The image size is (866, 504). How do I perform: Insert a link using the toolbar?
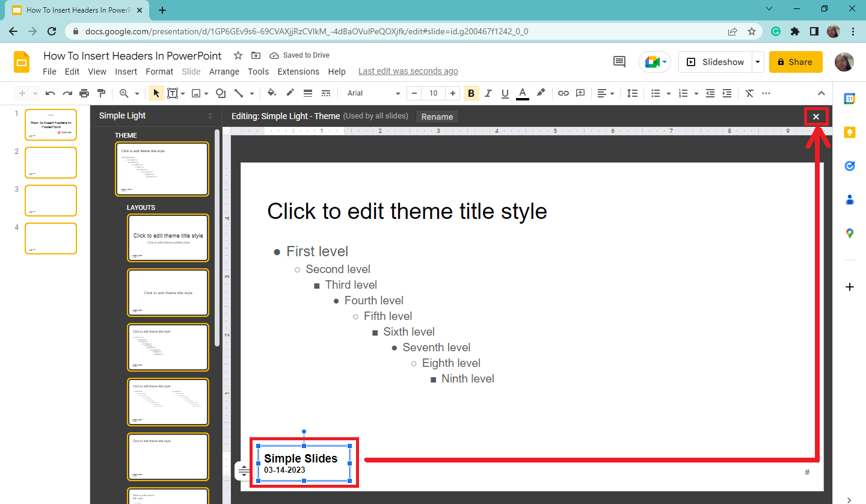click(563, 93)
